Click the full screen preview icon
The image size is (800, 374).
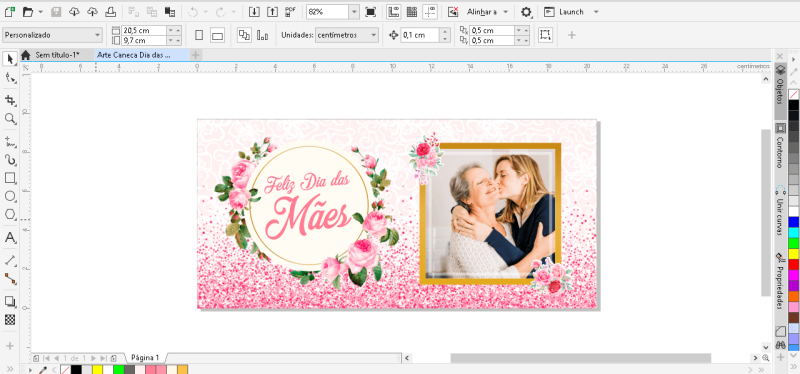370,12
